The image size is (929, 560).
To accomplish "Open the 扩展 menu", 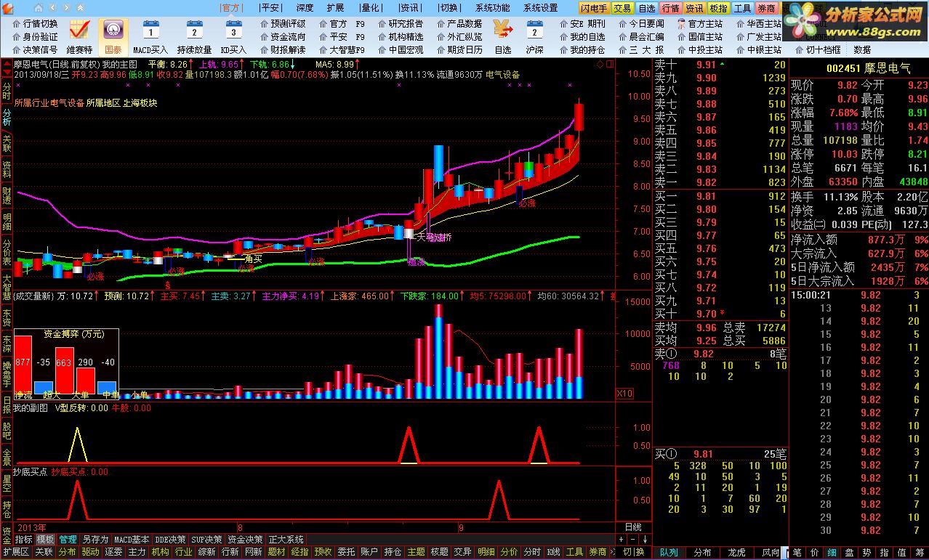I will [335, 8].
